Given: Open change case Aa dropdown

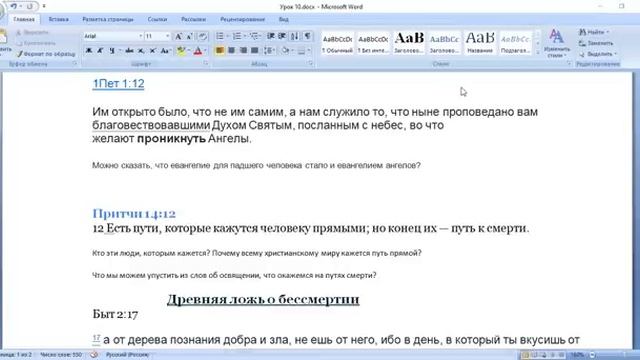Looking at the screenshot, I should click(165, 51).
